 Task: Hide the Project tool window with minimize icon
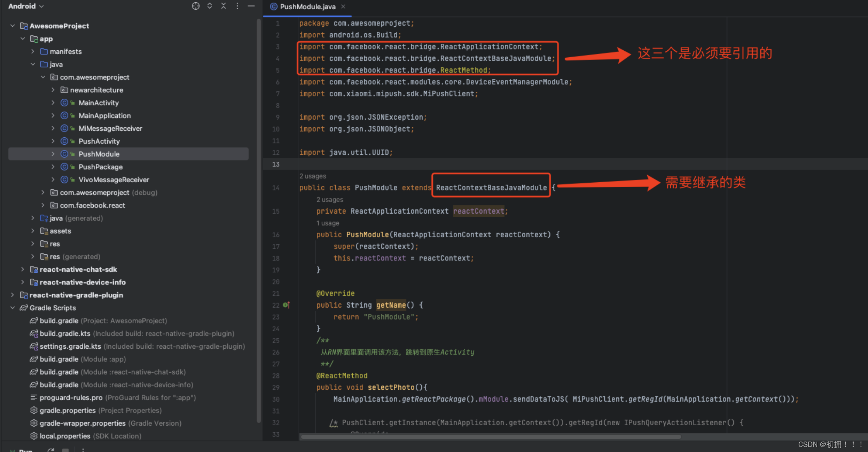click(x=251, y=6)
